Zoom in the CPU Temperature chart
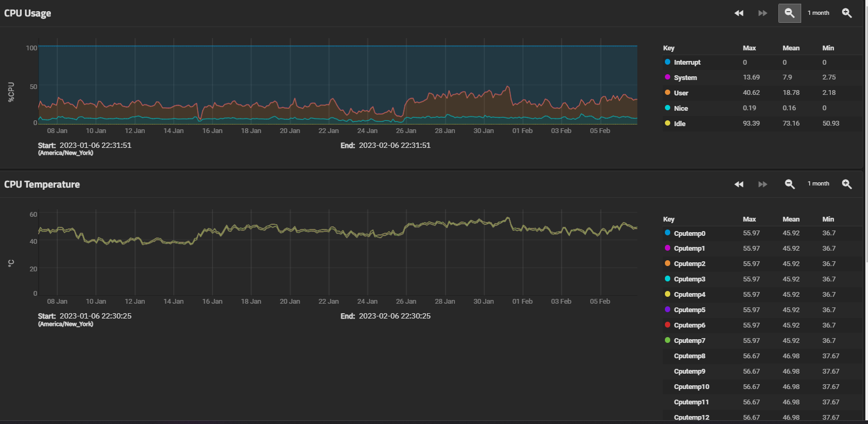The height and width of the screenshot is (424, 868). click(x=847, y=184)
